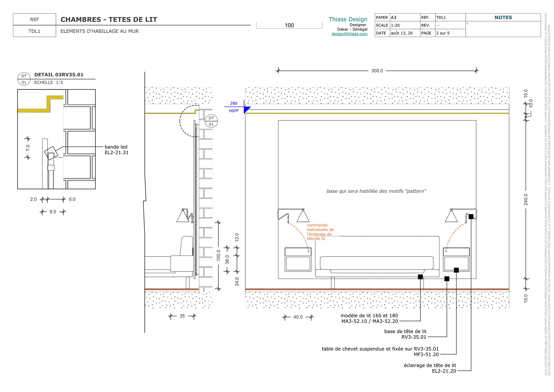Click the 300.0 width dimension

[x=377, y=71]
